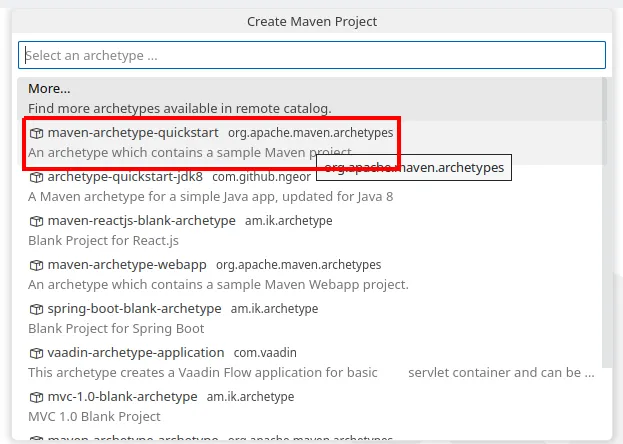Click the archetype list vertical scrollbar
Image resolution: width=623 pixels, height=444 pixels.
605,223
